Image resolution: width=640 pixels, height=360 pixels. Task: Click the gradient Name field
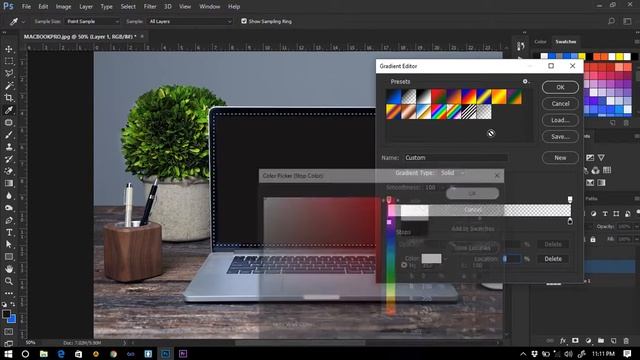tap(456, 158)
